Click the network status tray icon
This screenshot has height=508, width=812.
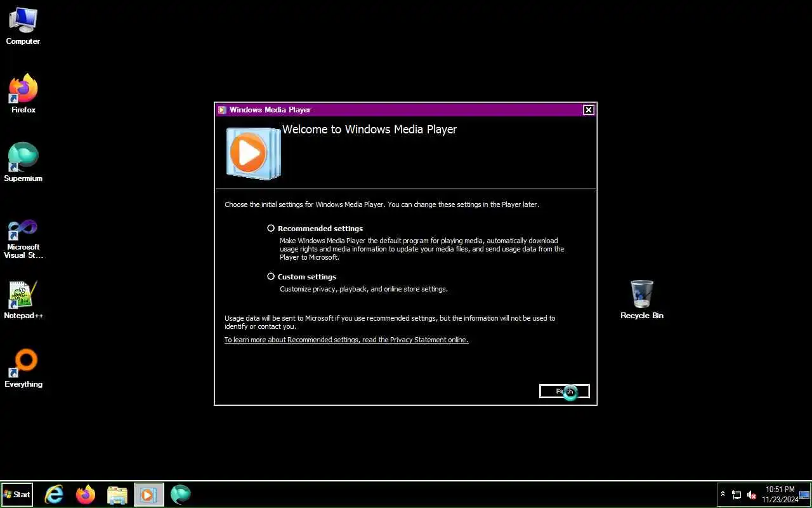tap(737, 495)
